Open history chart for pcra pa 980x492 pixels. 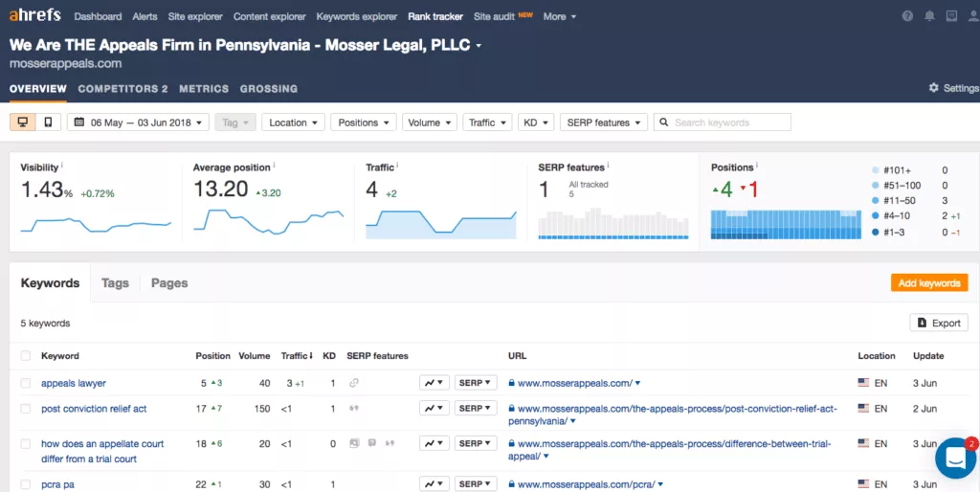click(434, 484)
